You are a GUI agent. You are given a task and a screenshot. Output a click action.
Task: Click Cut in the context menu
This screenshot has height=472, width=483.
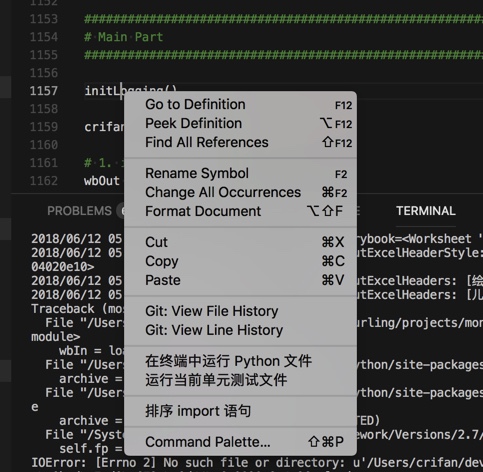pyautogui.click(x=240, y=242)
